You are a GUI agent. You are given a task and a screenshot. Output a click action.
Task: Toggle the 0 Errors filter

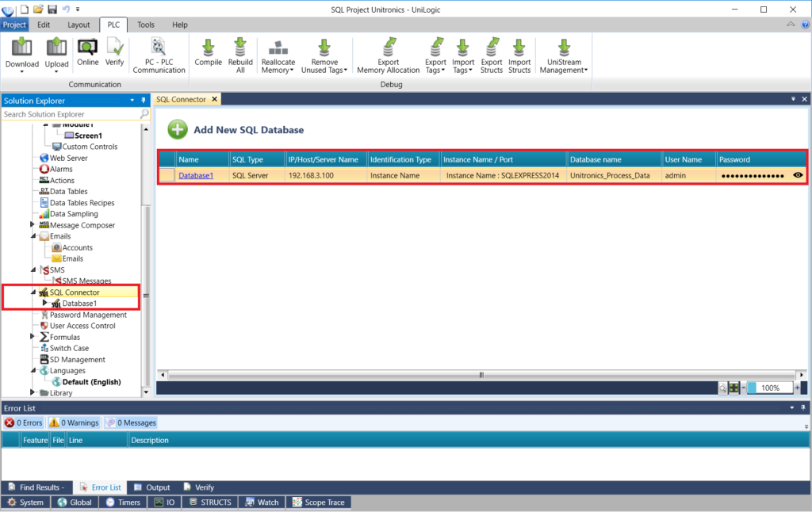pyautogui.click(x=24, y=422)
